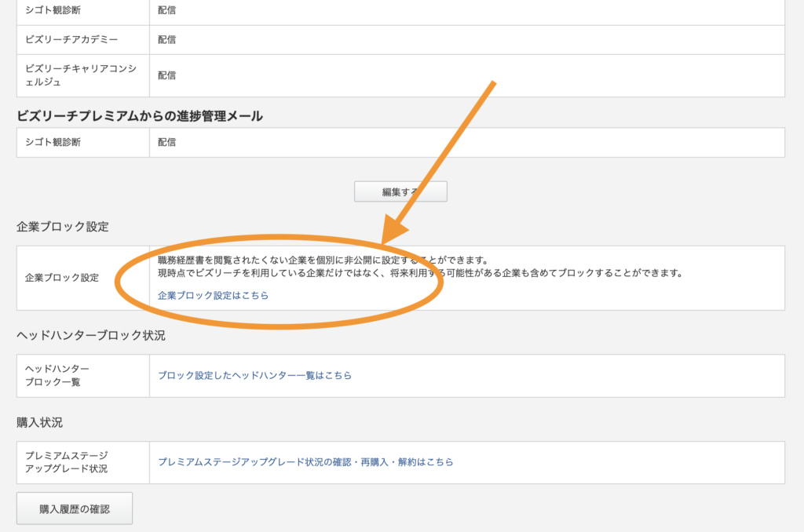Screen dimensions: 804x532
Task: Click 配信 value in キャリアコンシェルジュ row
Action: tap(166, 75)
